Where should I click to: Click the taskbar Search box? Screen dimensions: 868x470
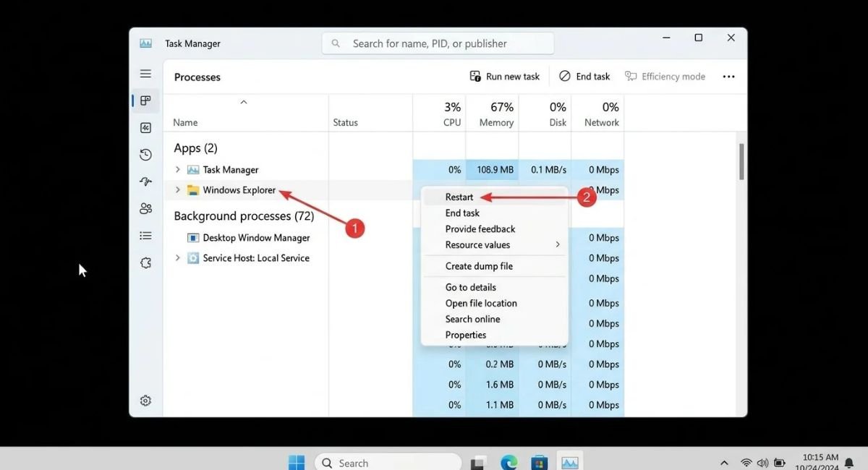(x=388, y=463)
